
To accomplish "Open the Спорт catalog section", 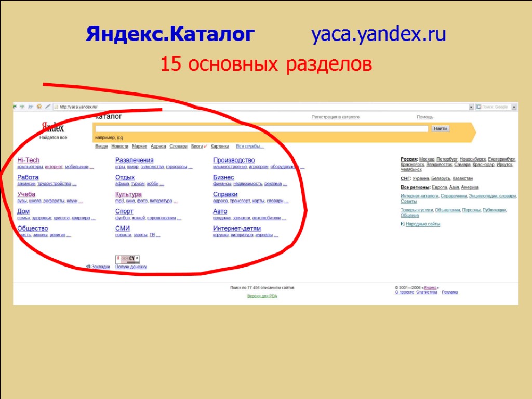I will tap(124, 211).
